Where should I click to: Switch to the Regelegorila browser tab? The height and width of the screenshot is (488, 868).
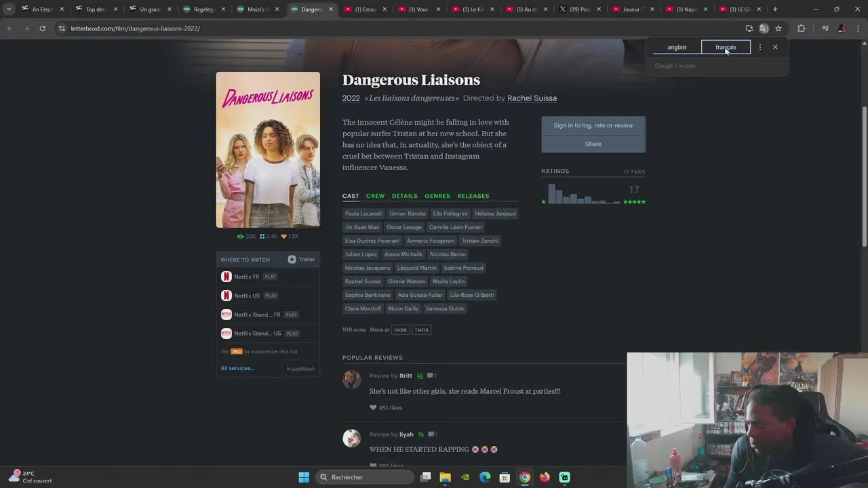click(x=203, y=9)
